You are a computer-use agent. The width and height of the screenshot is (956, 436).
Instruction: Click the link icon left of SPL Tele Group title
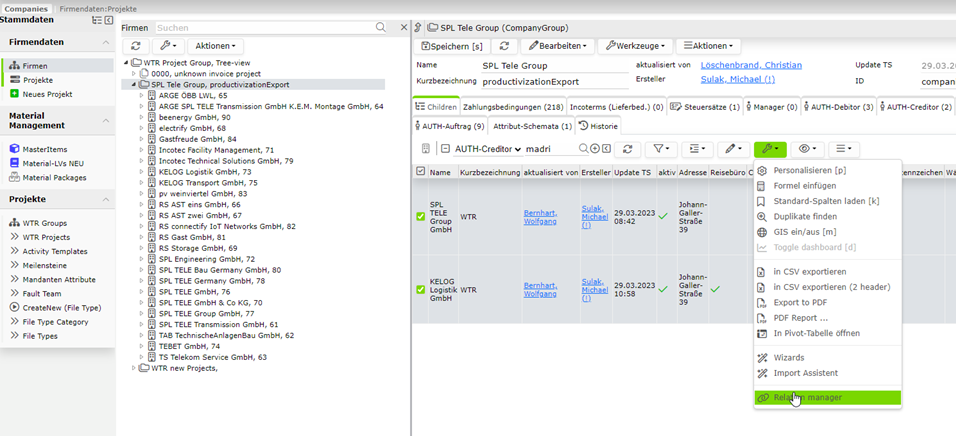(418, 27)
